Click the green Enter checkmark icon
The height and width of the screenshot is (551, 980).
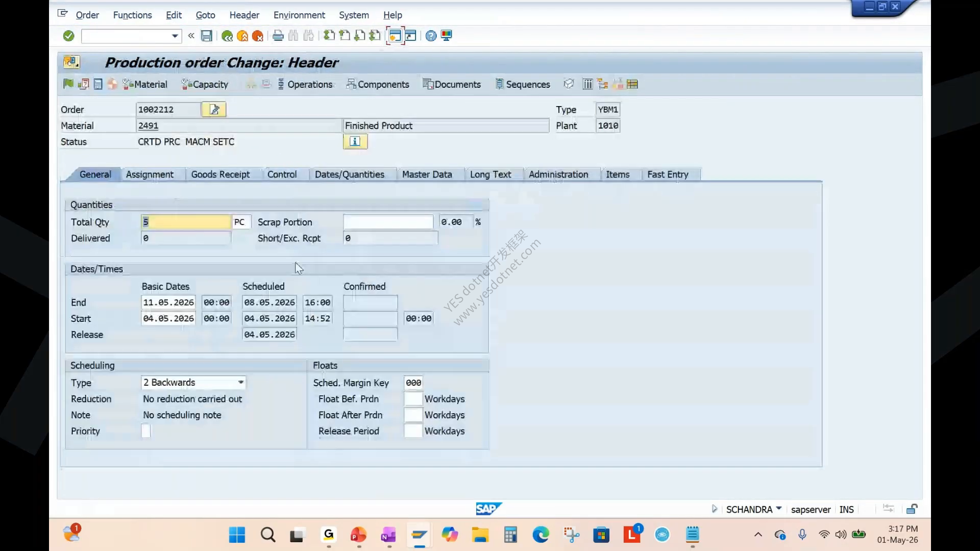coord(68,36)
